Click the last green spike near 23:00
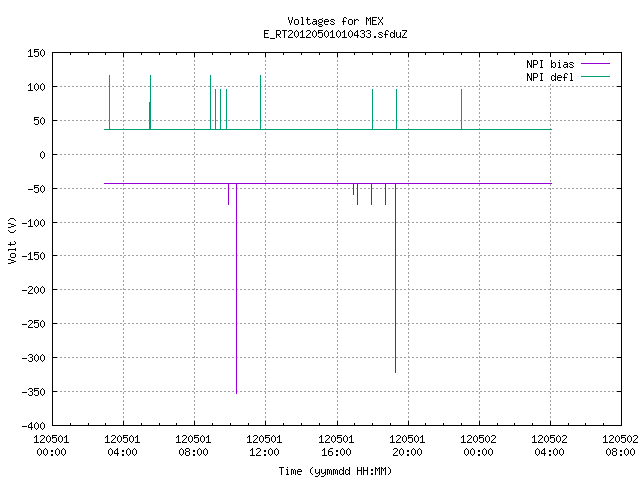This screenshot has width=640, height=480. (x=461, y=109)
